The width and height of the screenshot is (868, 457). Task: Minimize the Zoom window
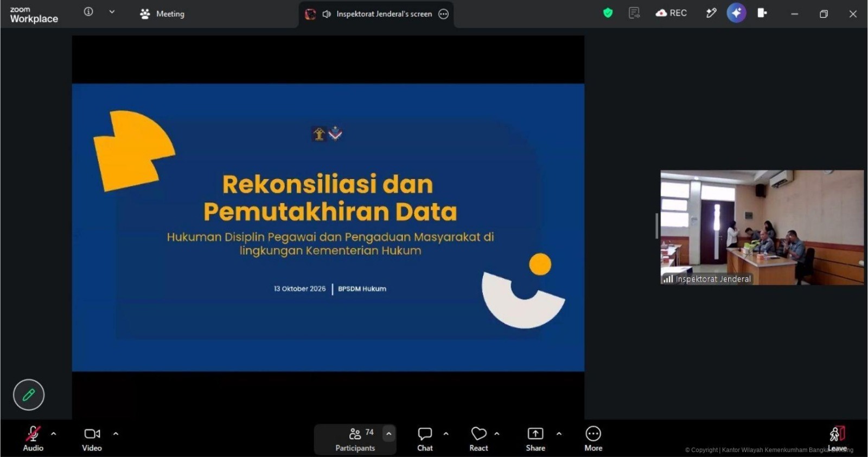(794, 14)
